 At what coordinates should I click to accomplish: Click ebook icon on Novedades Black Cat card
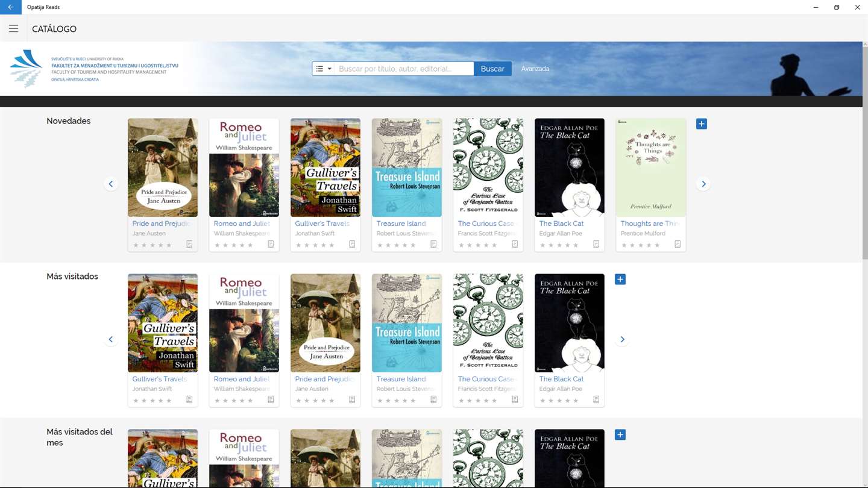596,244
